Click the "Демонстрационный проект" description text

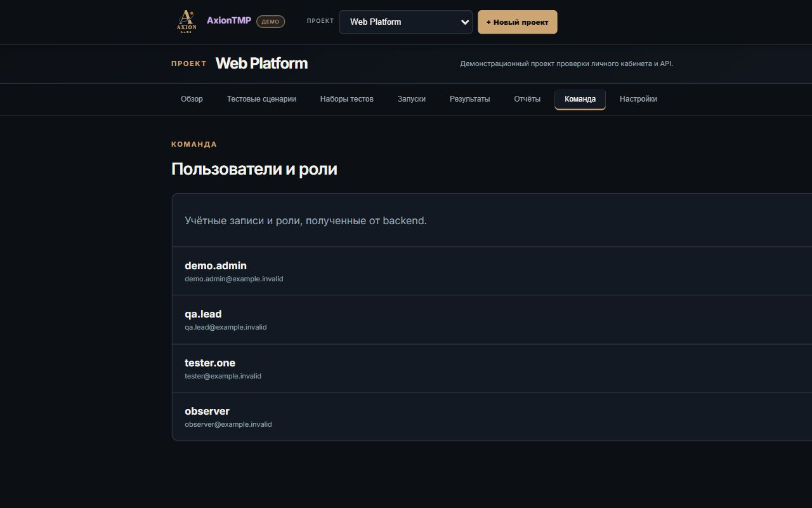[566, 63]
